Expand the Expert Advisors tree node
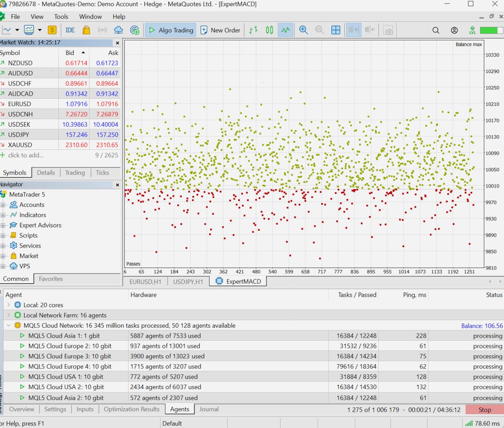This screenshot has height=428, width=504. tap(3, 225)
